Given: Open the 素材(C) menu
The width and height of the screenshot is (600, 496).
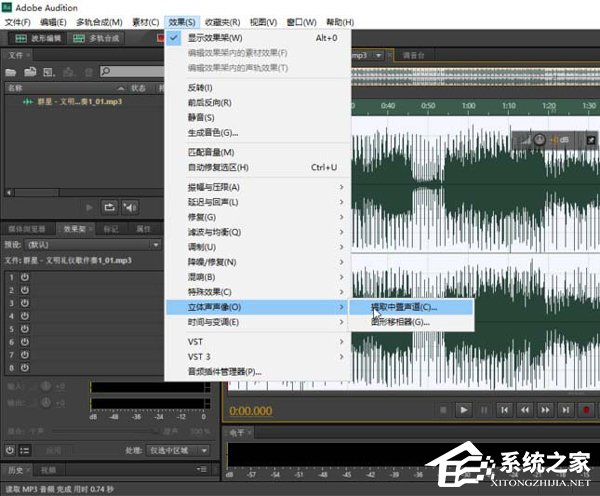Looking at the screenshot, I should pos(145,21).
